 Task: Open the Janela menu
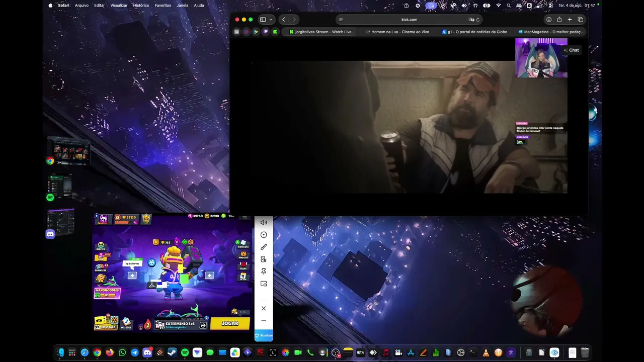point(183,6)
